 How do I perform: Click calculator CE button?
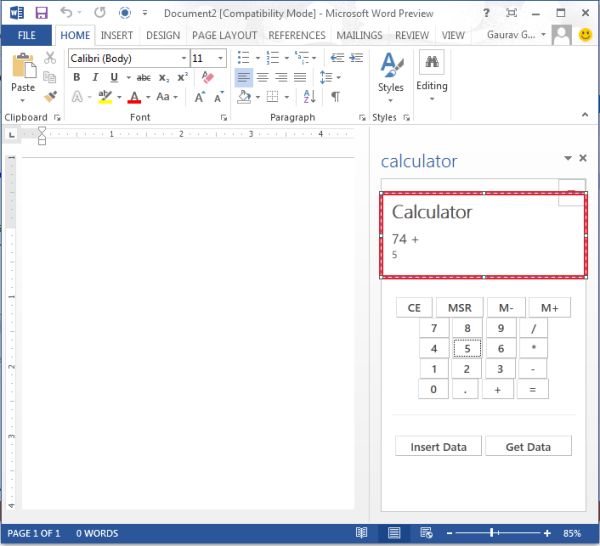(414, 308)
